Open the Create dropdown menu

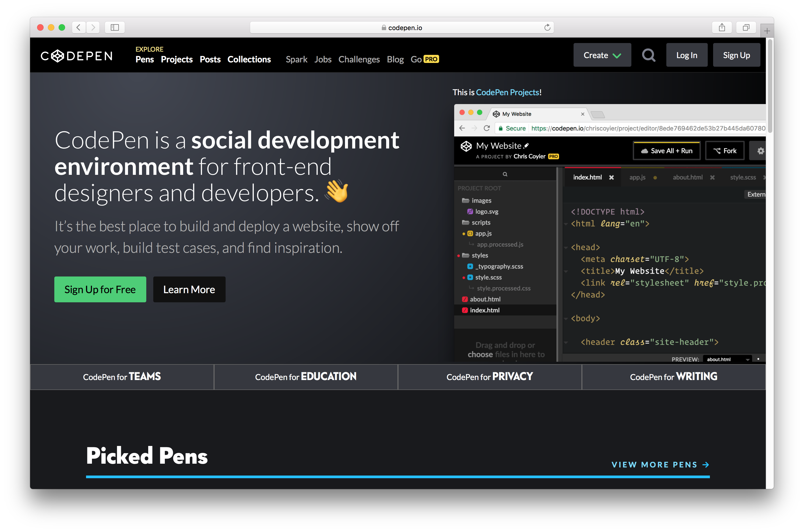tap(602, 55)
